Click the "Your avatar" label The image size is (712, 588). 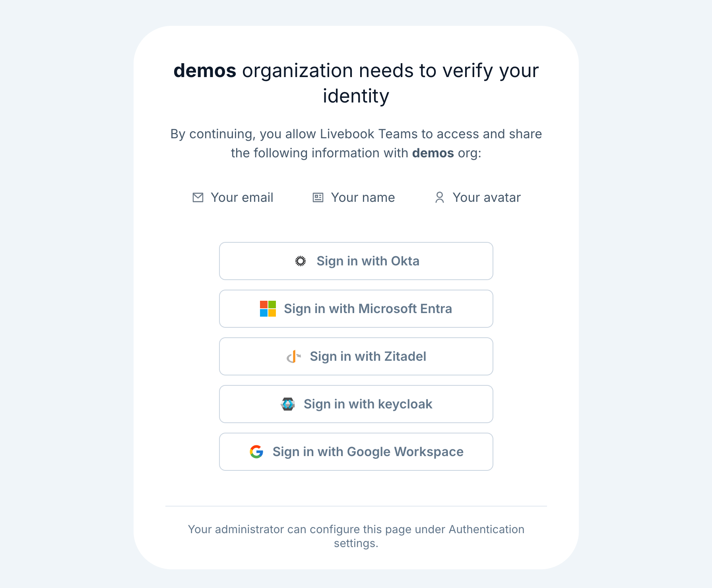[486, 197]
